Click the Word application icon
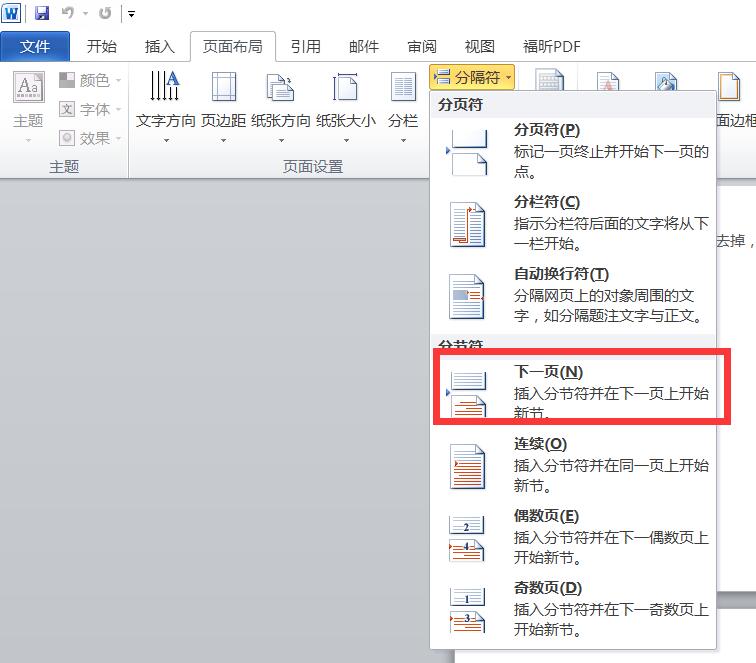Screen dimensions: 756x663 11,13
